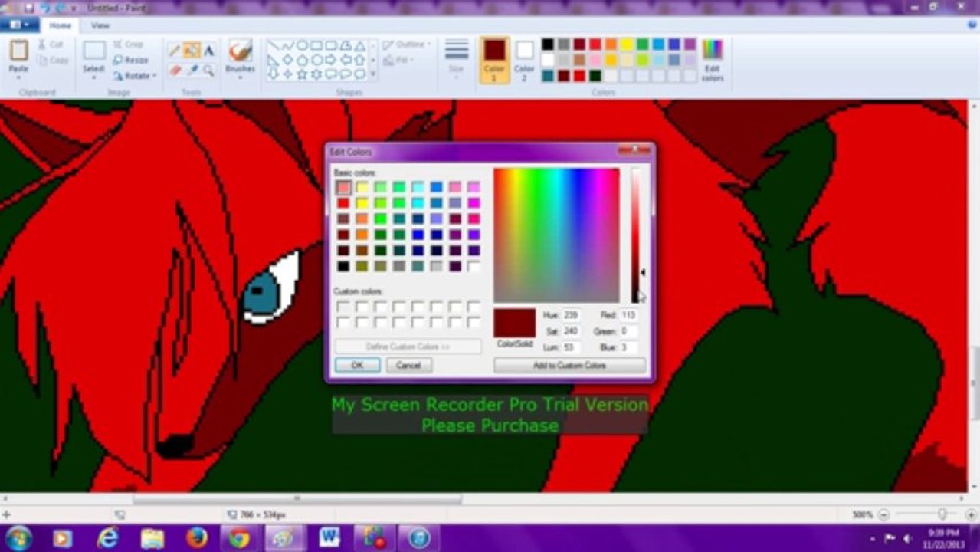This screenshot has height=552, width=980.
Task: Expand the Paste dropdown arrow
Action: click(x=19, y=78)
